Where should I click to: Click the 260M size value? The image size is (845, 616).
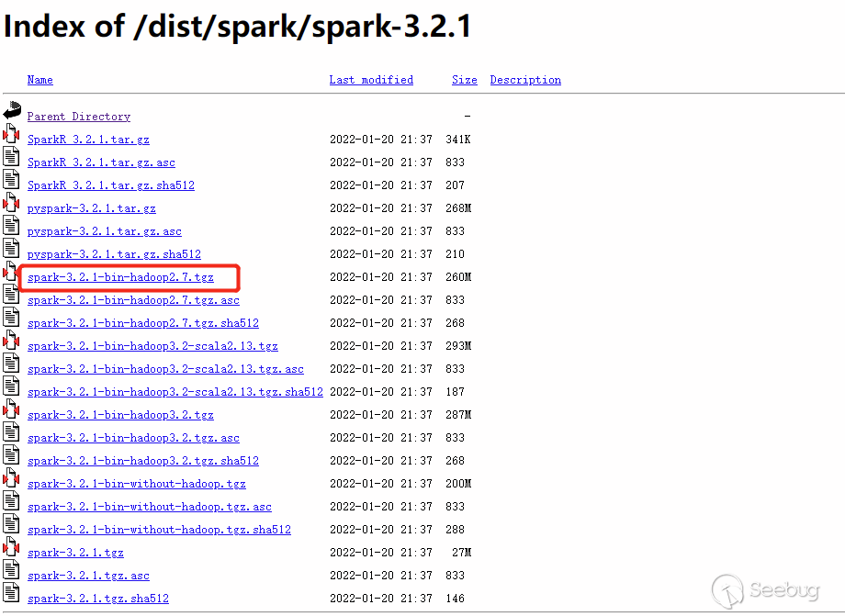click(458, 276)
